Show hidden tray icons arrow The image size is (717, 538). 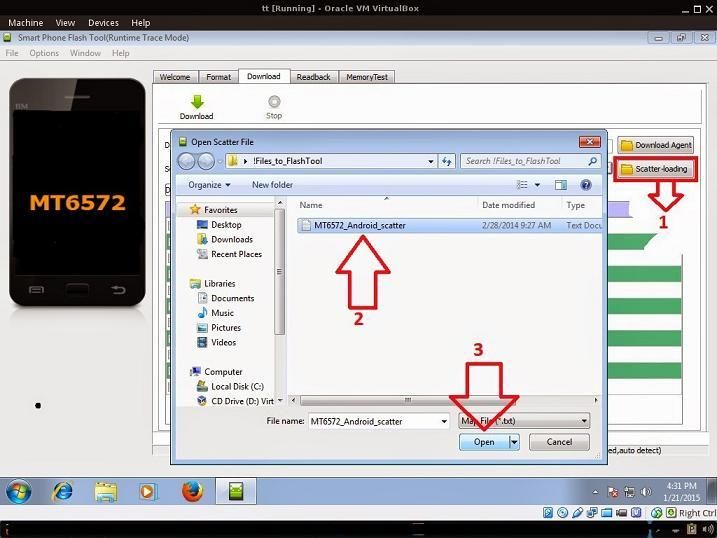pos(595,492)
